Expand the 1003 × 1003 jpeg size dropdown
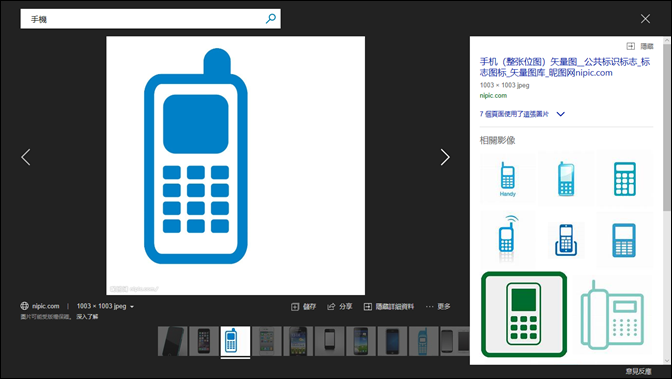The height and width of the screenshot is (379, 672). click(x=105, y=306)
